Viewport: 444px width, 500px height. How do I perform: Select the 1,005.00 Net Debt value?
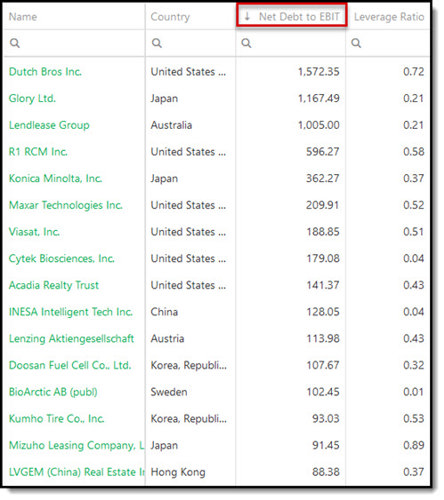pos(319,125)
